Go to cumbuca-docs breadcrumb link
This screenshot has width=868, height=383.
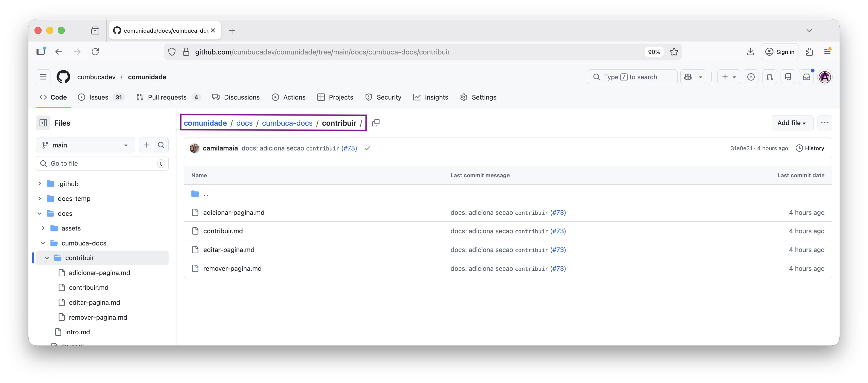(x=287, y=123)
